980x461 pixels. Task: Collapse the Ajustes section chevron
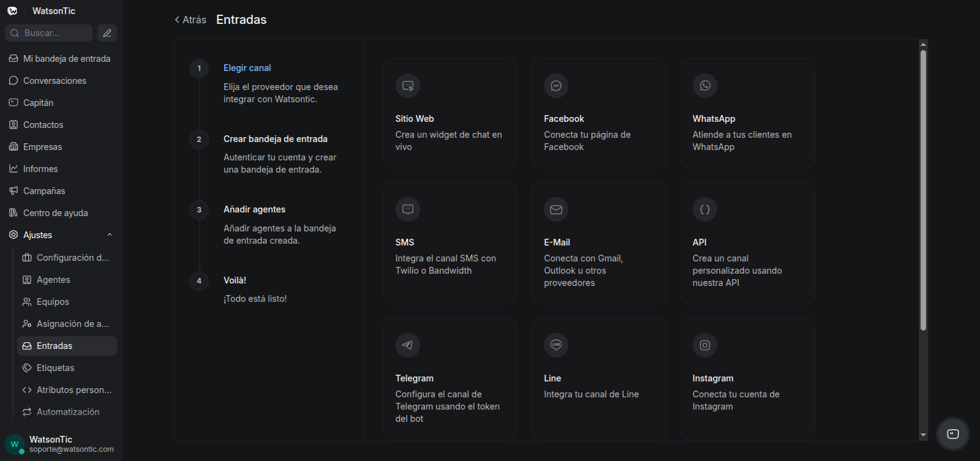(x=110, y=235)
